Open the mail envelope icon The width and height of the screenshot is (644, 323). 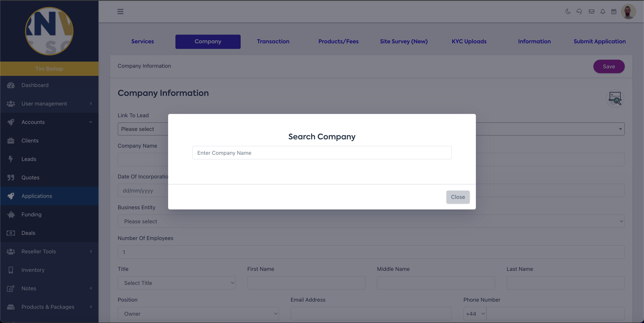(591, 12)
